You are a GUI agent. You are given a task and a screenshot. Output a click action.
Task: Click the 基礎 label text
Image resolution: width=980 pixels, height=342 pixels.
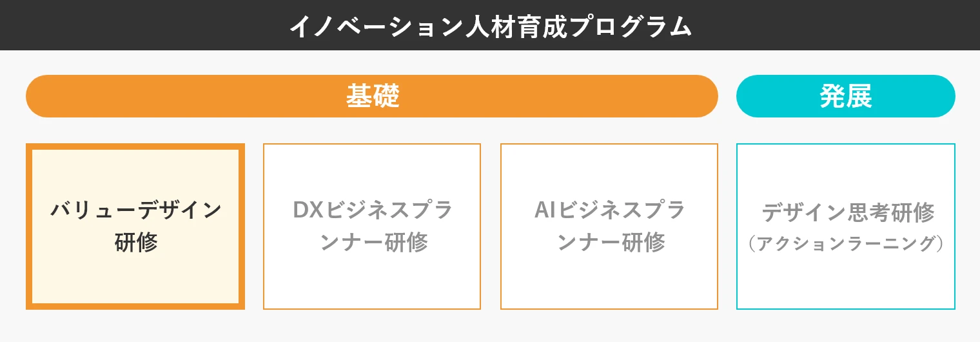(373, 96)
